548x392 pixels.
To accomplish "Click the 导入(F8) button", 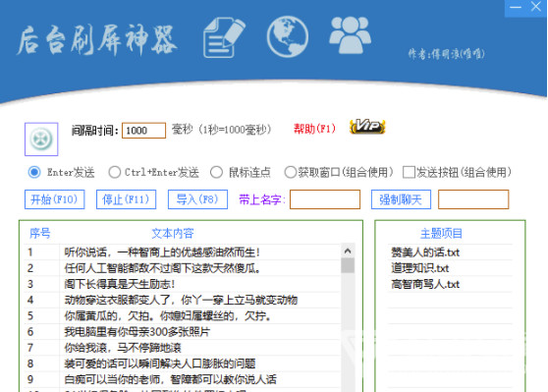I will tap(197, 199).
